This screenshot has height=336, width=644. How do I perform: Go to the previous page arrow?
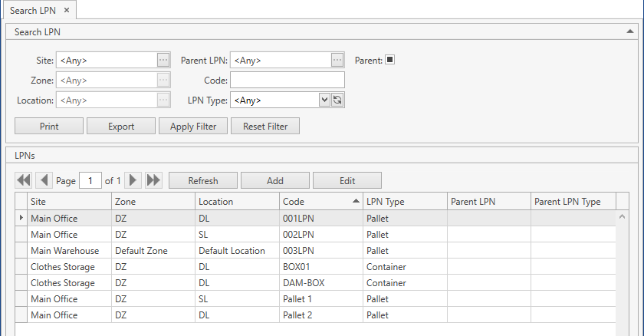(x=44, y=180)
